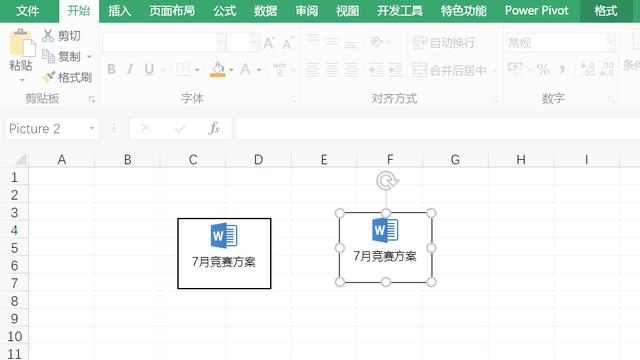Toggle Italic formatting
The width and height of the screenshot is (640, 360).
[x=130, y=69]
